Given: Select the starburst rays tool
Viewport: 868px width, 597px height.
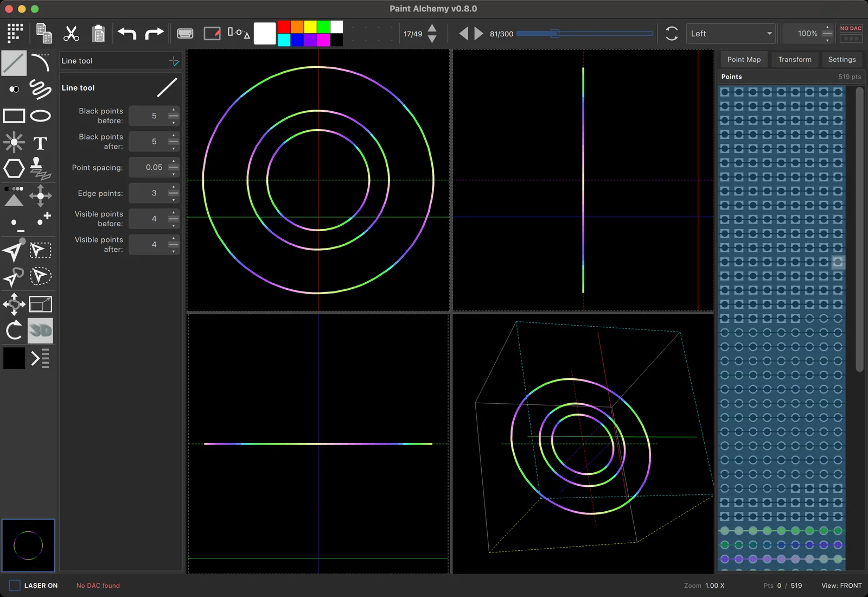Looking at the screenshot, I should (14, 143).
